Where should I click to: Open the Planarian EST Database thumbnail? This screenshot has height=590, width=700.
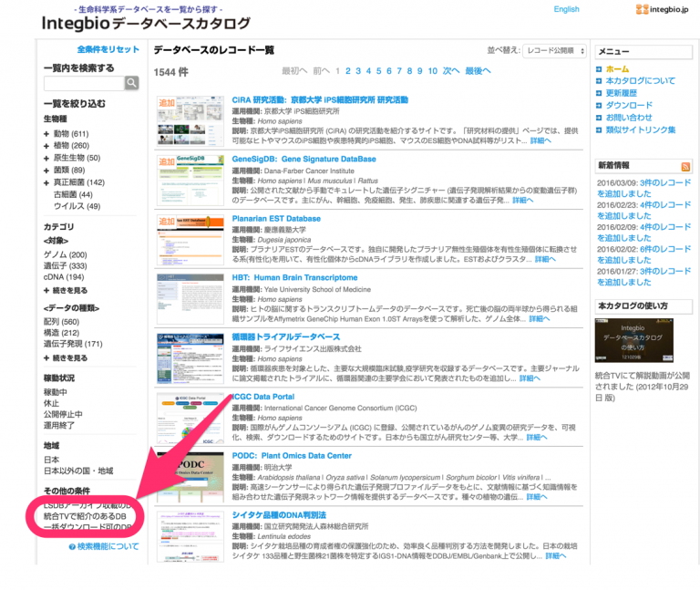(190, 240)
